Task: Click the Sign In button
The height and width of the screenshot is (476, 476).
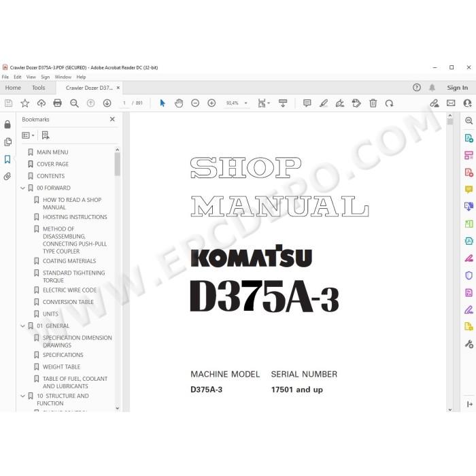Action: click(457, 88)
